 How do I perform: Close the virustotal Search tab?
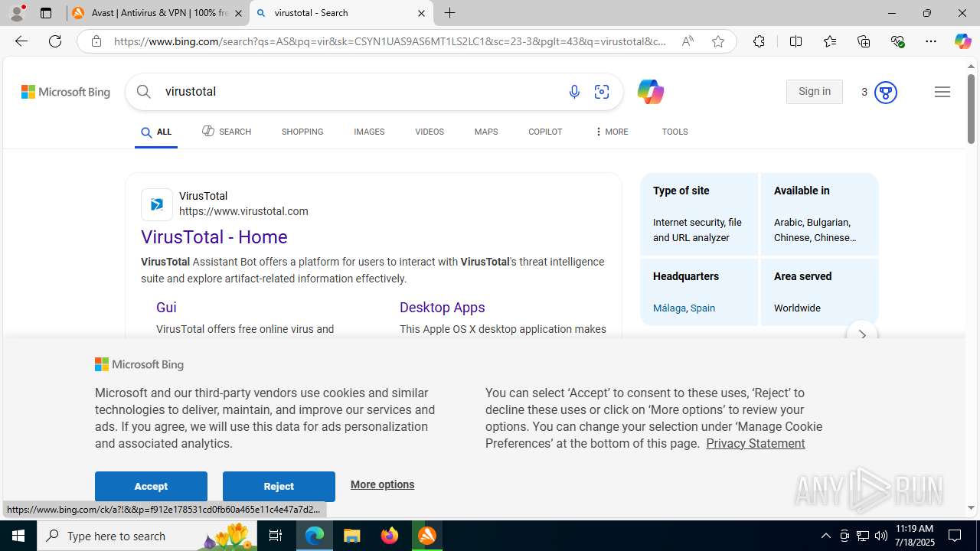click(x=421, y=13)
